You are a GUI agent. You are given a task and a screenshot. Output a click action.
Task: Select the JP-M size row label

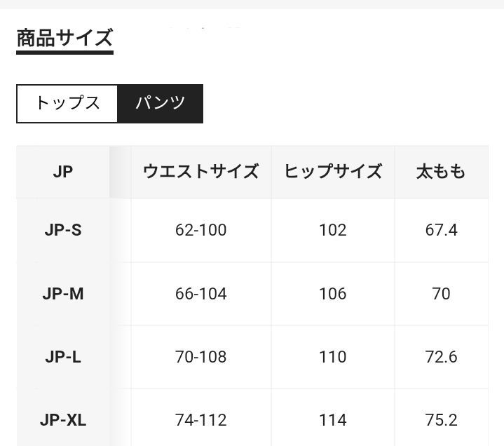(63, 294)
